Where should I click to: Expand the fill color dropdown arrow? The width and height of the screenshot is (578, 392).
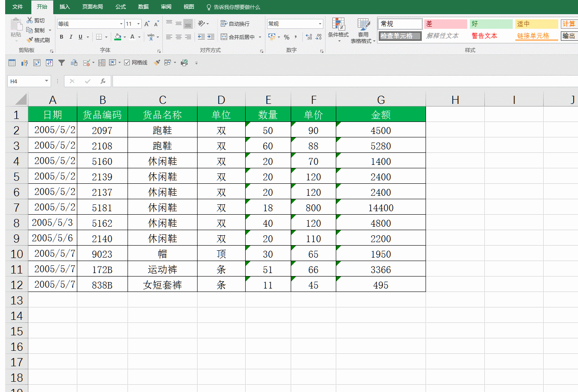125,37
